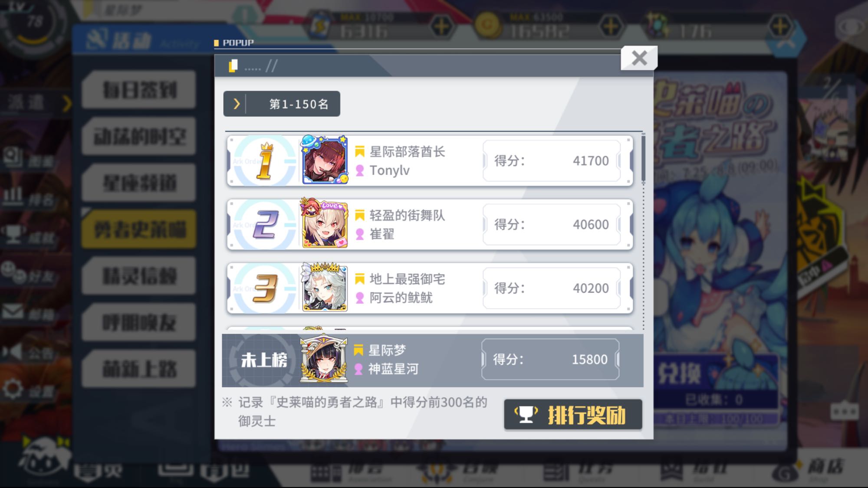
Task: Switch to the 动荡的时空 activity tab
Action: click(139, 137)
